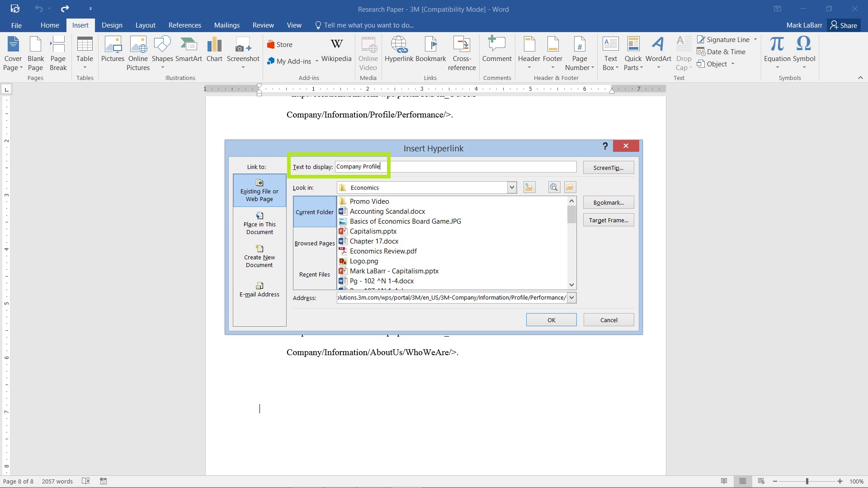Viewport: 868px width, 488px height.
Task: Open the References ribbon tab
Action: click(185, 25)
